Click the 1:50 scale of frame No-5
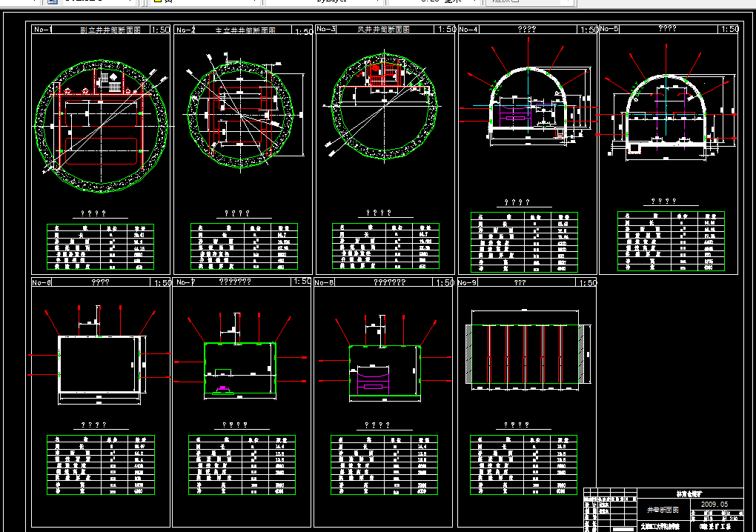756x532 pixels. coord(730,29)
